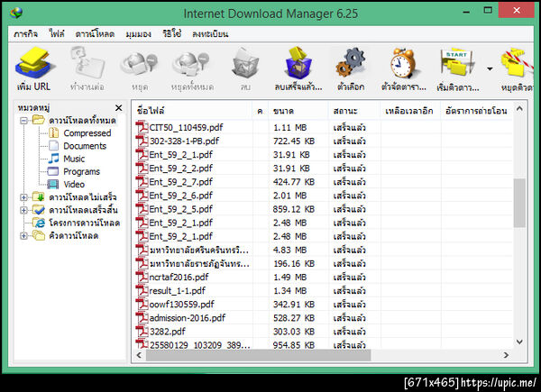Close the categories panel with X
The height and width of the screenshot is (392, 541).
(119, 108)
